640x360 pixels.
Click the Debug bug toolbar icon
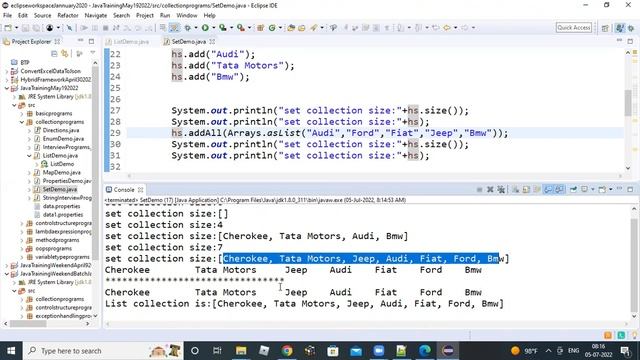coord(187,28)
